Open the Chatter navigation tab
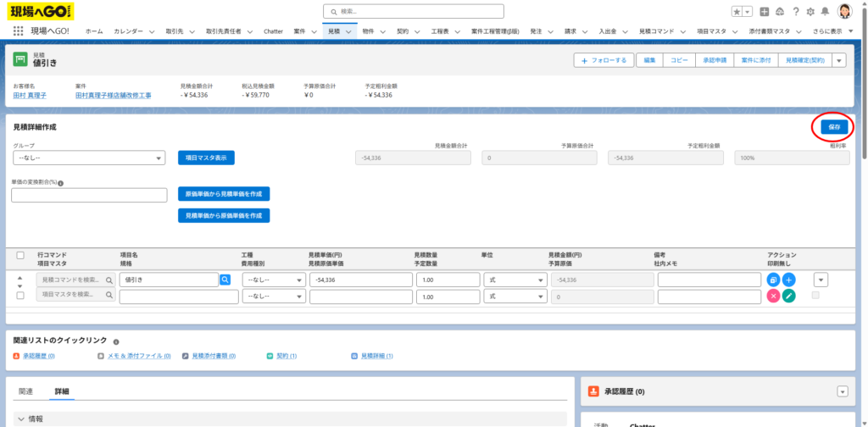Viewport: 868px width, 427px height. [x=273, y=30]
